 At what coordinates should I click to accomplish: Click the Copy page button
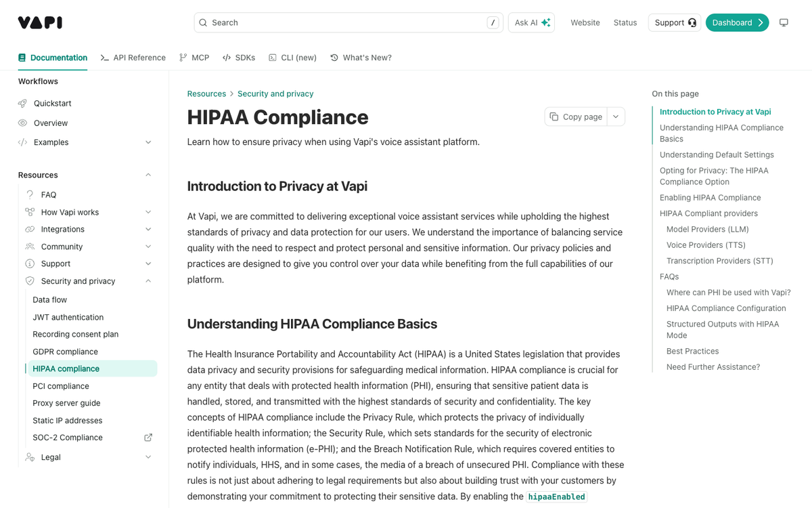pos(576,117)
